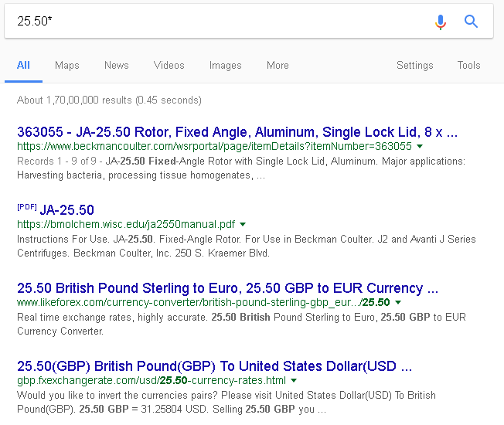504x425 pixels.
Task: Select the All results tab
Action: point(23,66)
